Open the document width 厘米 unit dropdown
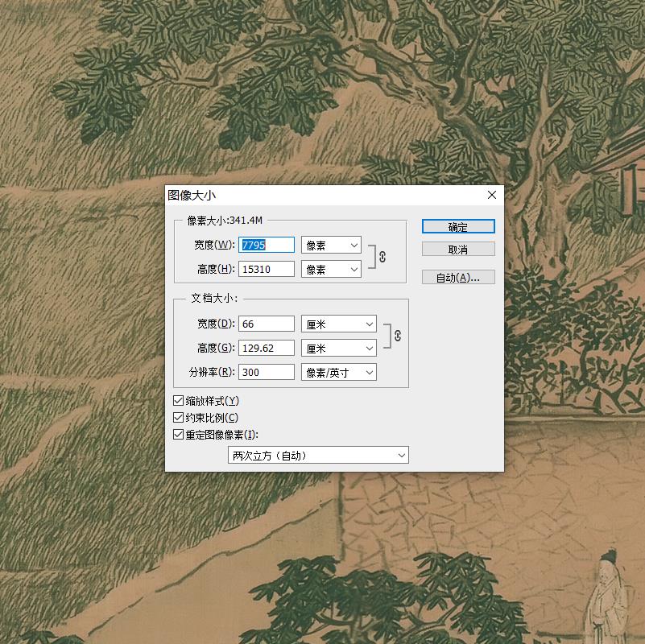This screenshot has width=645, height=644. tap(339, 324)
